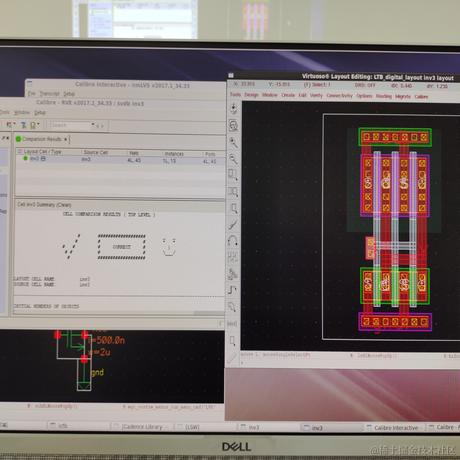Click the Virtuoso window menu button in title bar
The image size is (460, 460).
pos(231,75)
